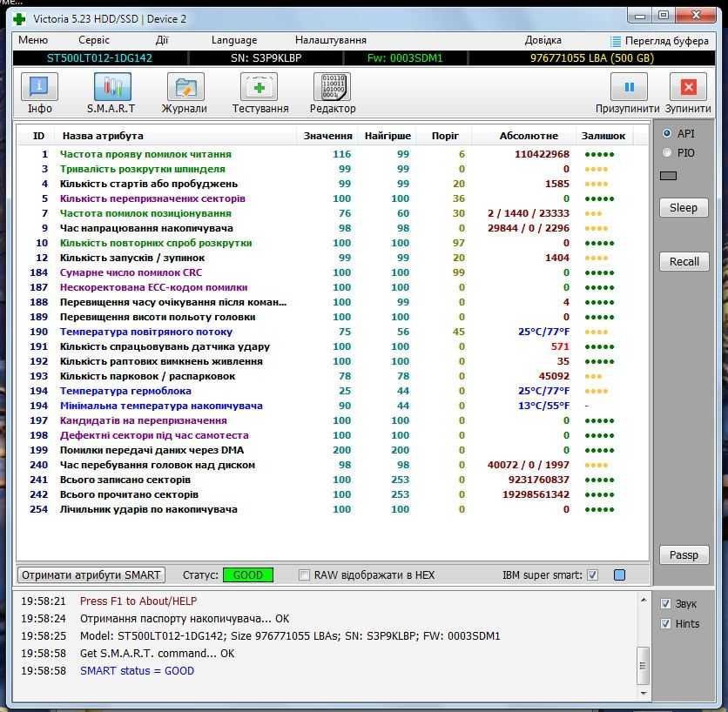Click log line Press F1 to About/HELP
728x712 pixels.
(x=138, y=601)
